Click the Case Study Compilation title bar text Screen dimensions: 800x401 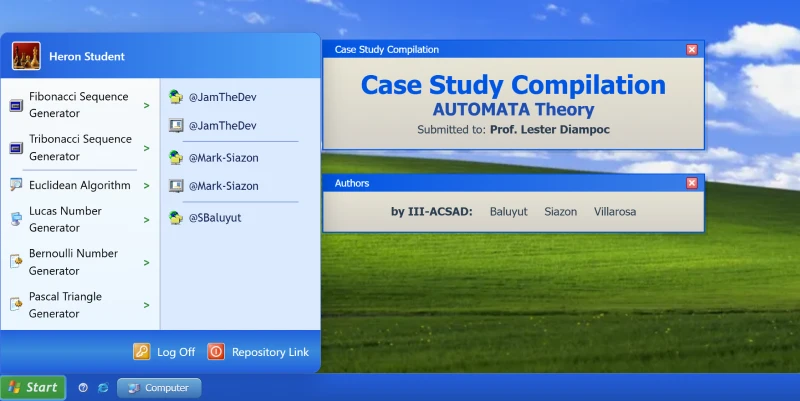coord(387,49)
